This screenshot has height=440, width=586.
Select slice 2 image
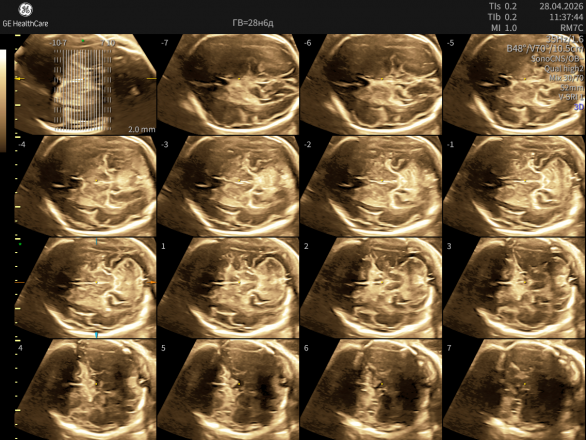click(371, 288)
